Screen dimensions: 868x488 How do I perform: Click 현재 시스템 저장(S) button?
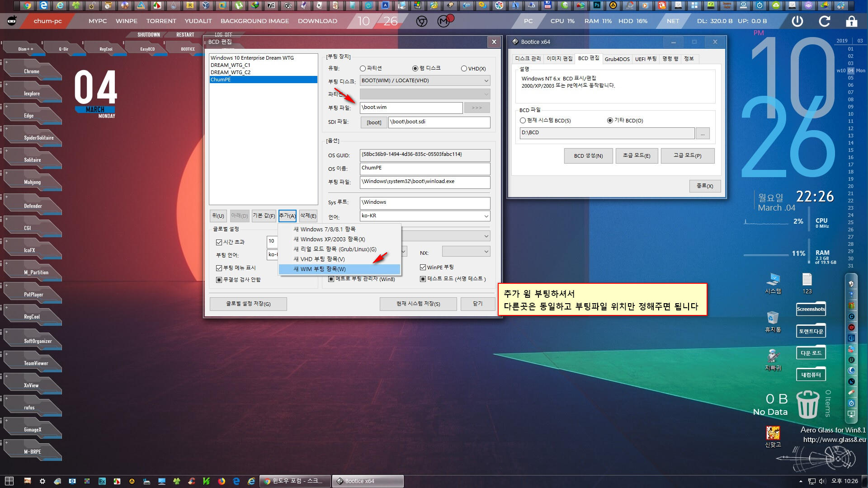tap(418, 304)
